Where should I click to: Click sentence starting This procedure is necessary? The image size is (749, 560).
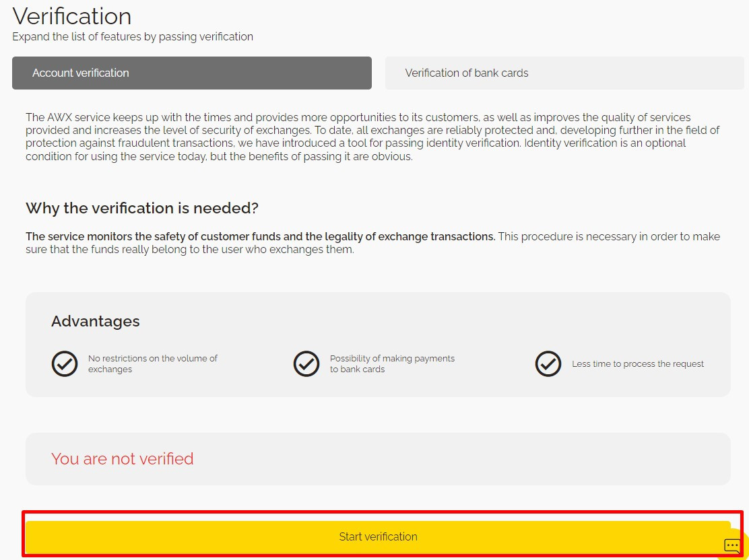[x=606, y=237]
